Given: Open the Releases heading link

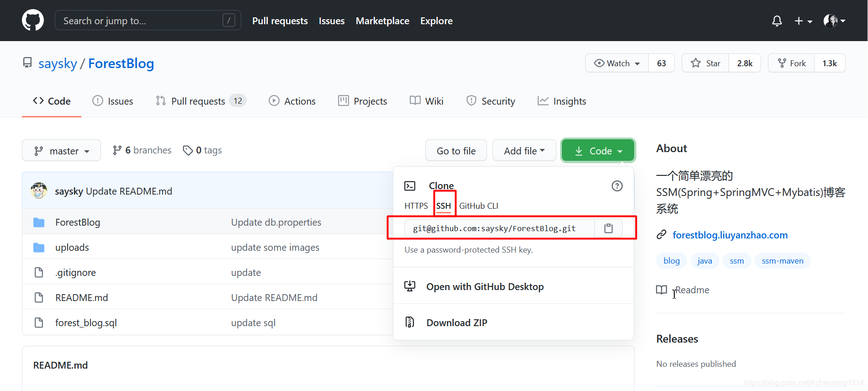Looking at the screenshot, I should click(x=677, y=339).
